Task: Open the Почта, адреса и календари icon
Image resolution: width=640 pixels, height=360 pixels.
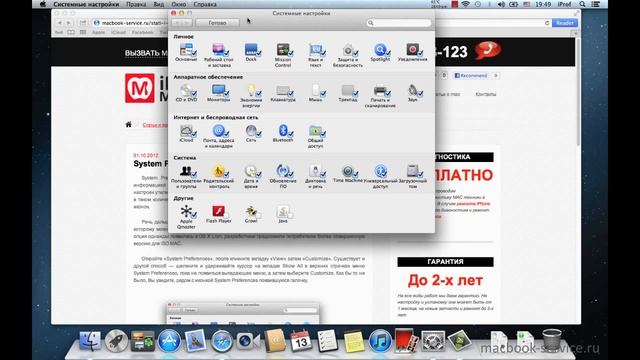Action: tap(218, 131)
